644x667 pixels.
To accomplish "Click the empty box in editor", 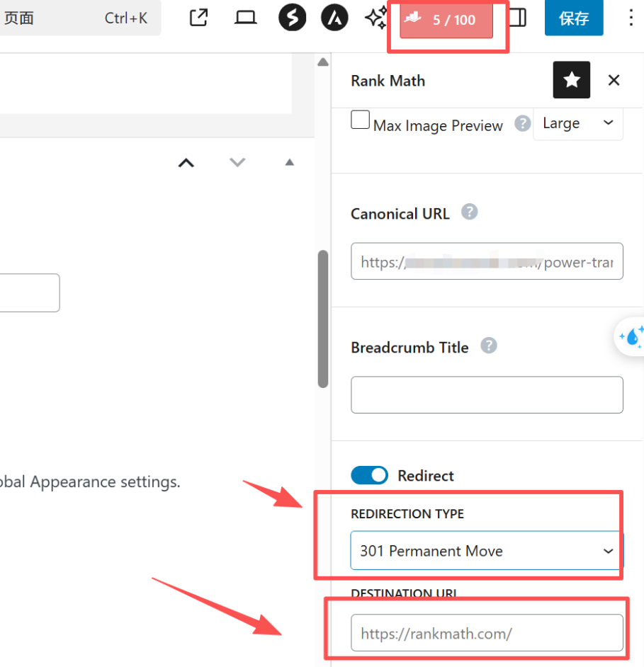I will click(x=30, y=292).
